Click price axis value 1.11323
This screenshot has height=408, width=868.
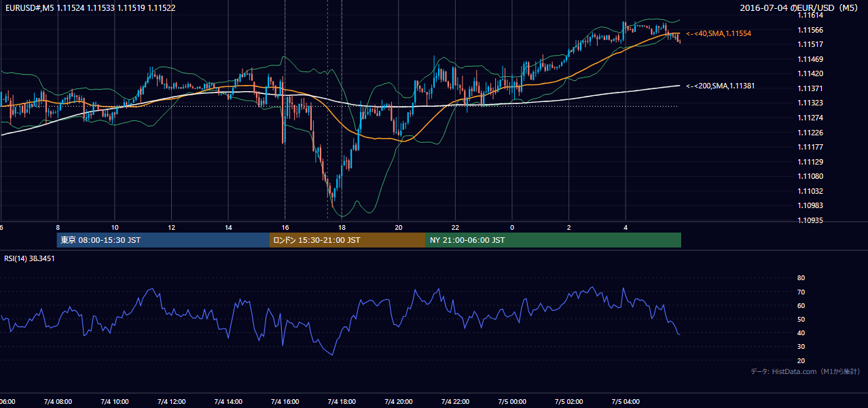(x=810, y=103)
